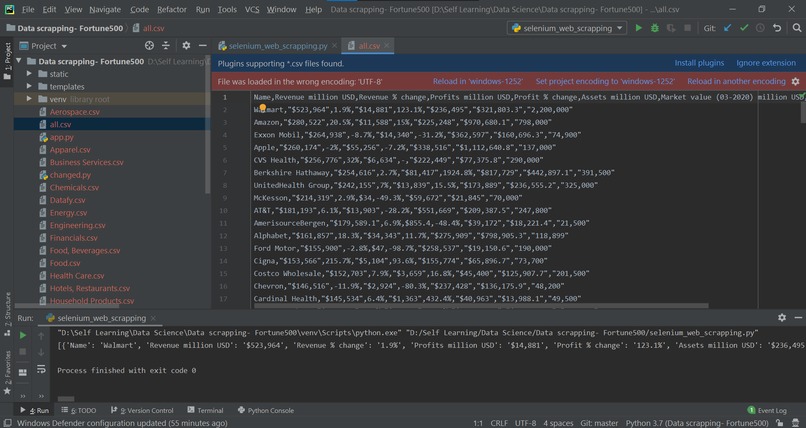Hide the Project tool window
Image resolution: width=806 pixels, height=428 pixels.
[x=203, y=46]
